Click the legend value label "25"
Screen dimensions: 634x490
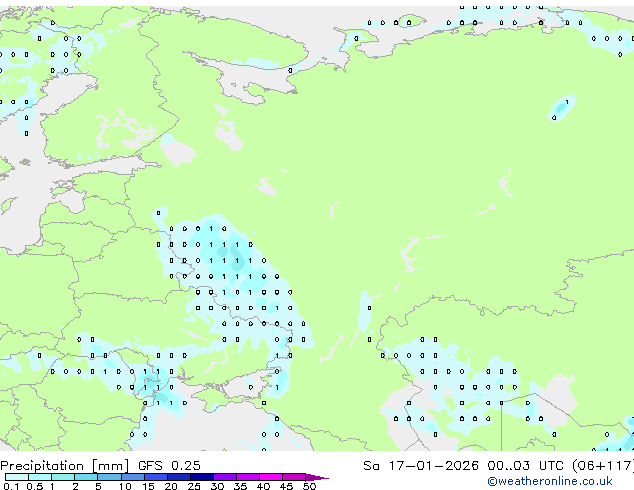coord(194,486)
